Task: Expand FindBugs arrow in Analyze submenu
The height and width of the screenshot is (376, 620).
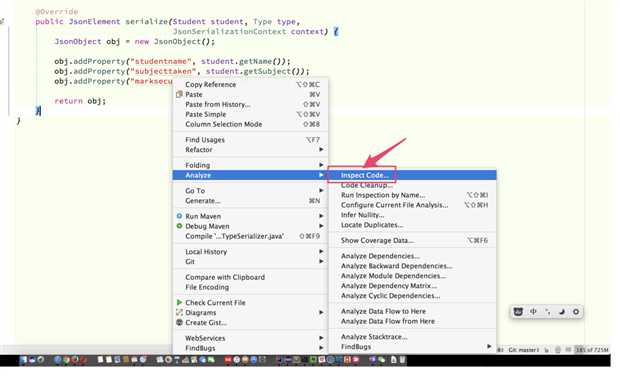Action: pyautogui.click(x=489, y=346)
